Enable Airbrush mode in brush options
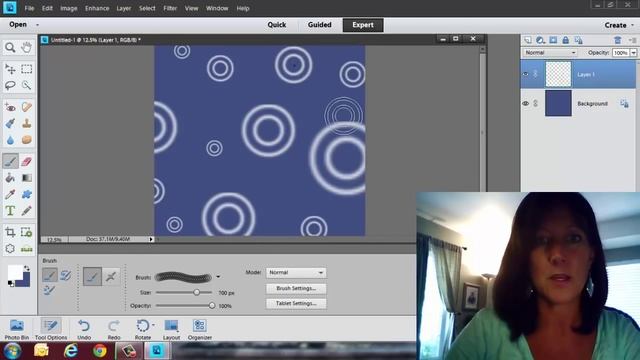 (x=111, y=276)
